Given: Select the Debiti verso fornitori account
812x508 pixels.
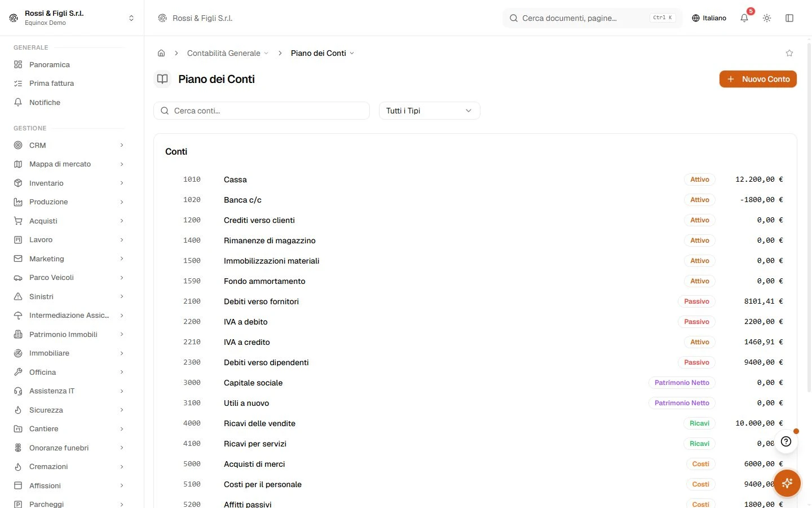Looking at the screenshot, I should tap(475, 301).
